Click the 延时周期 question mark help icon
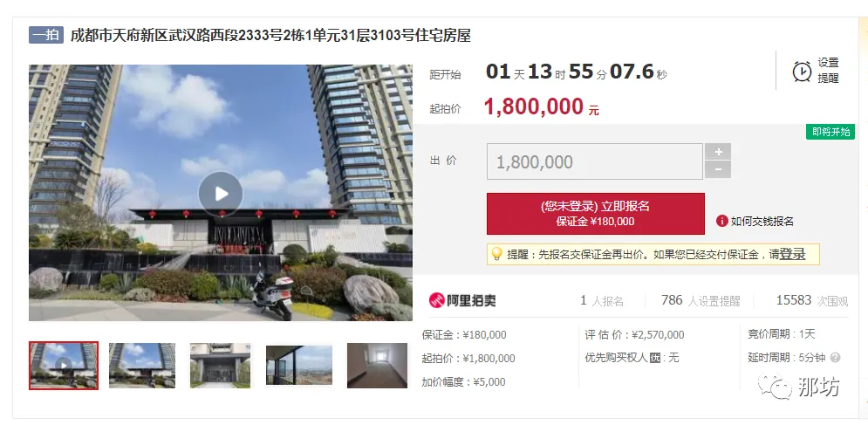This screenshot has height=425, width=868. (x=836, y=358)
